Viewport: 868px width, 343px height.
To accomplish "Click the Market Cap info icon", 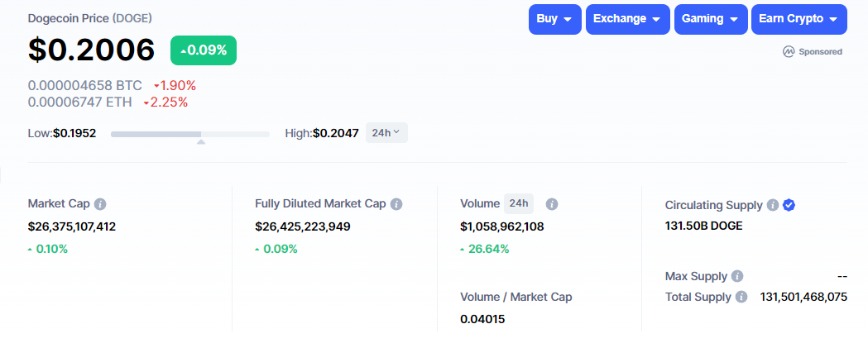I will 100,204.
